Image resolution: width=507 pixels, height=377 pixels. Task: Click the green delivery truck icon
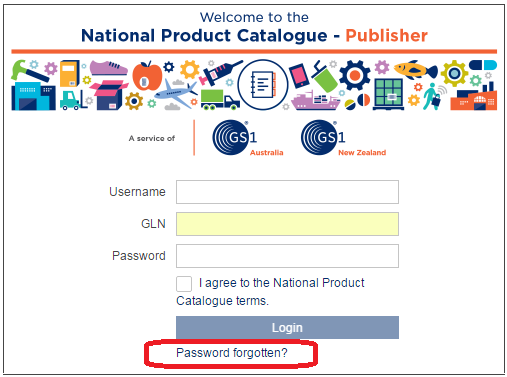[x=220, y=99]
